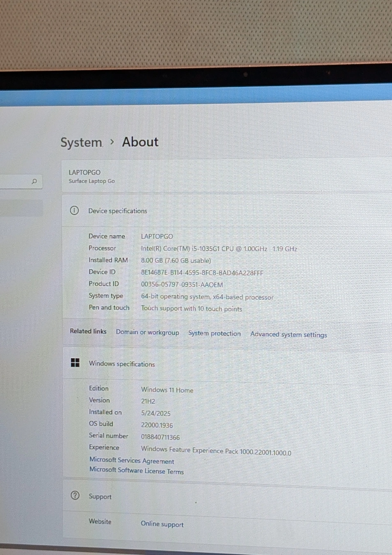The height and width of the screenshot is (555, 392).
Task: Open System protection link
Action: pyautogui.click(x=214, y=333)
